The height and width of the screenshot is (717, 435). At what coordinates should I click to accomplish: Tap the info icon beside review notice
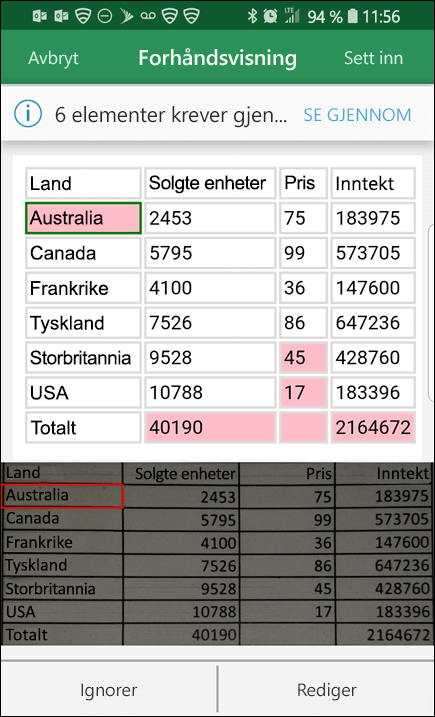pyautogui.click(x=28, y=114)
